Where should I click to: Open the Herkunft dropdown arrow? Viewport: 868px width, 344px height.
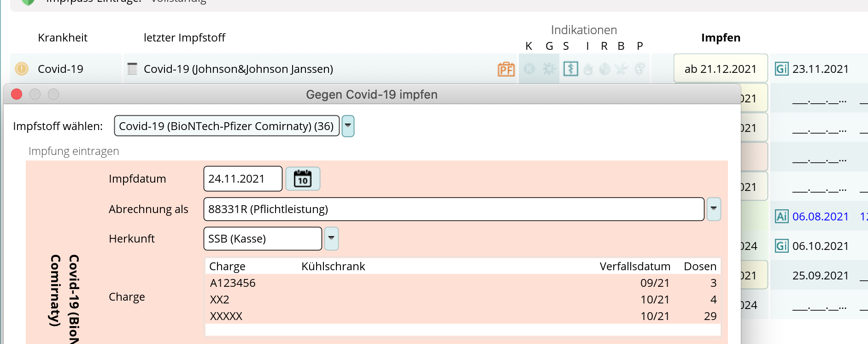tap(331, 238)
